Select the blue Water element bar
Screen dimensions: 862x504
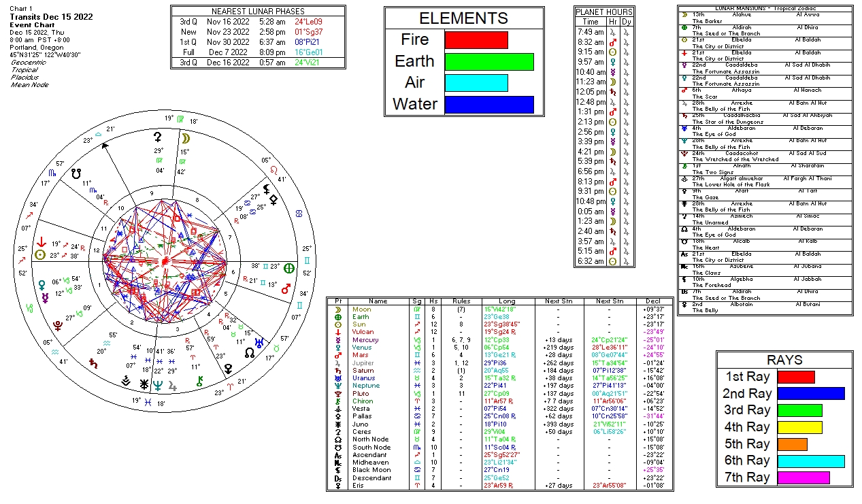(489, 105)
